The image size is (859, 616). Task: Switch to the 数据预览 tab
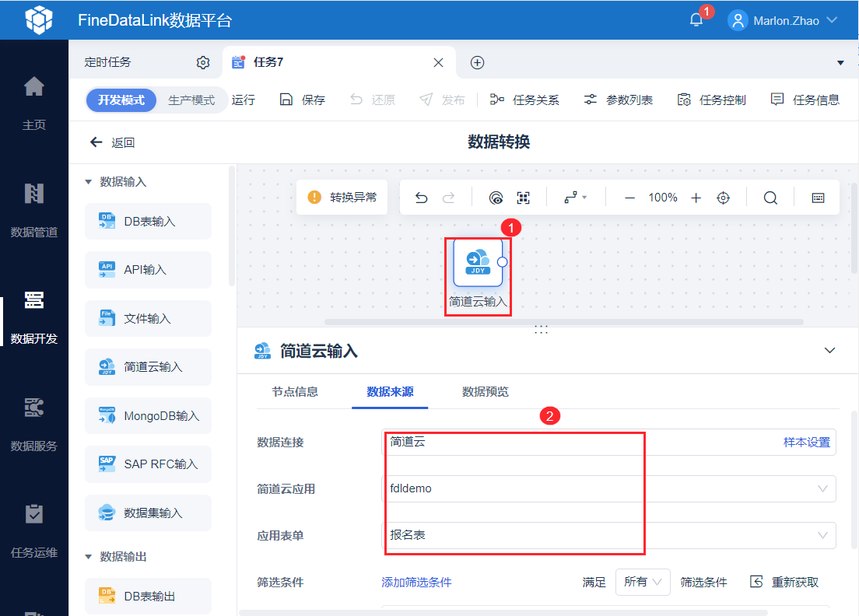486,392
